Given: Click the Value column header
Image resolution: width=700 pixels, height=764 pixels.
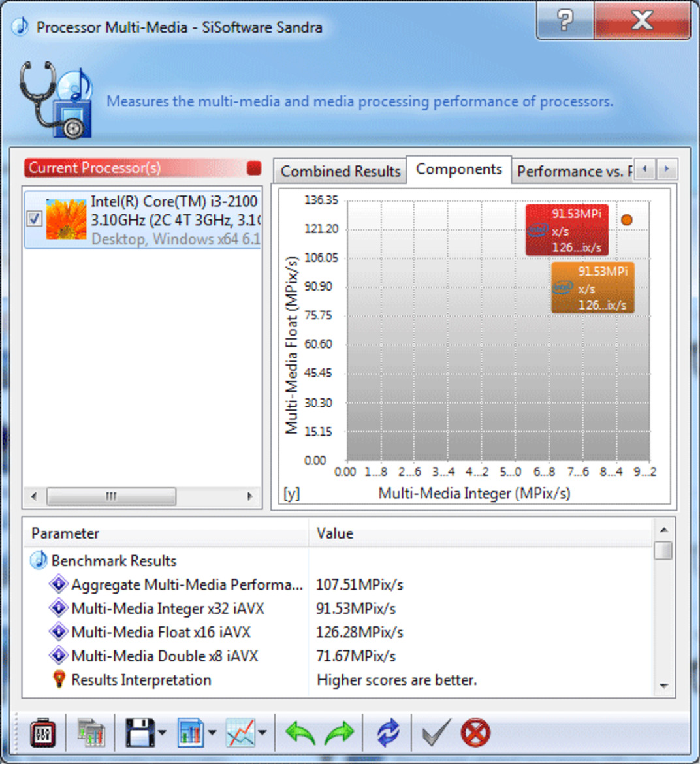Looking at the screenshot, I should [481, 533].
